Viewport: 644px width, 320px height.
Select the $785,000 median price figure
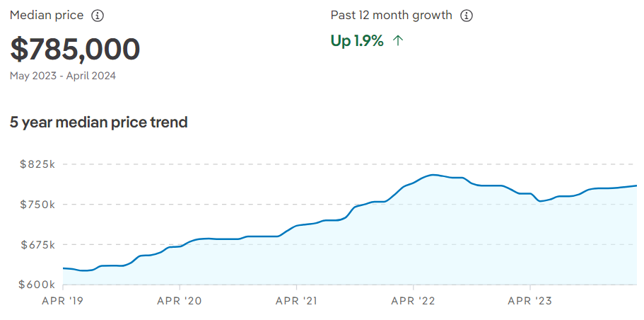[x=75, y=50]
